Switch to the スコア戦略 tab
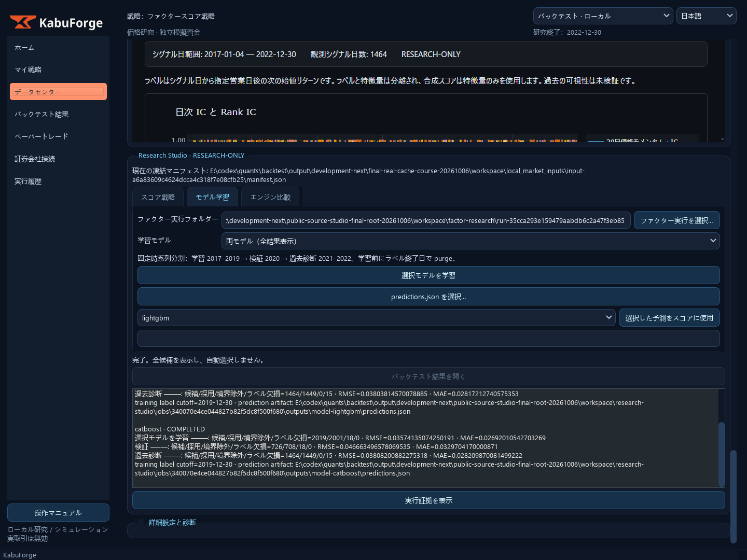 point(158,197)
